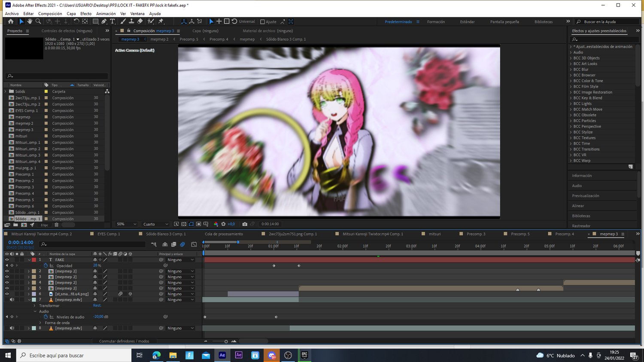Select the Brush tool

[123, 21]
